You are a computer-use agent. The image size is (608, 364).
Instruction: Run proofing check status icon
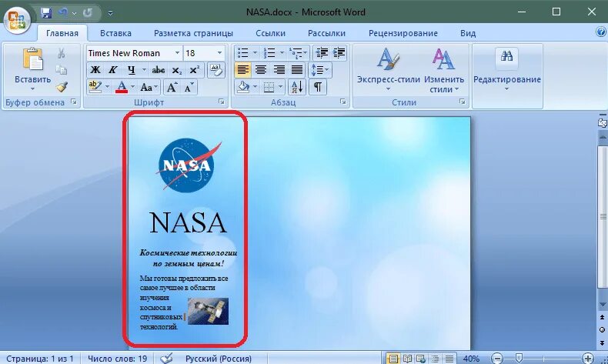[x=166, y=359]
